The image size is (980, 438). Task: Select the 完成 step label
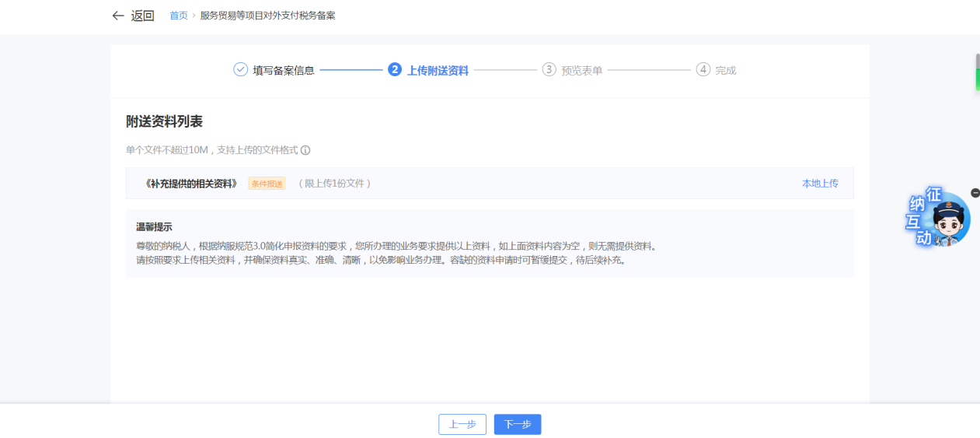click(726, 71)
